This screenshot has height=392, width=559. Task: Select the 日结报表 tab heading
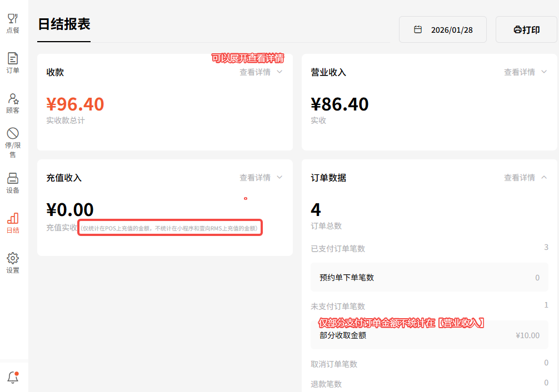click(x=64, y=24)
